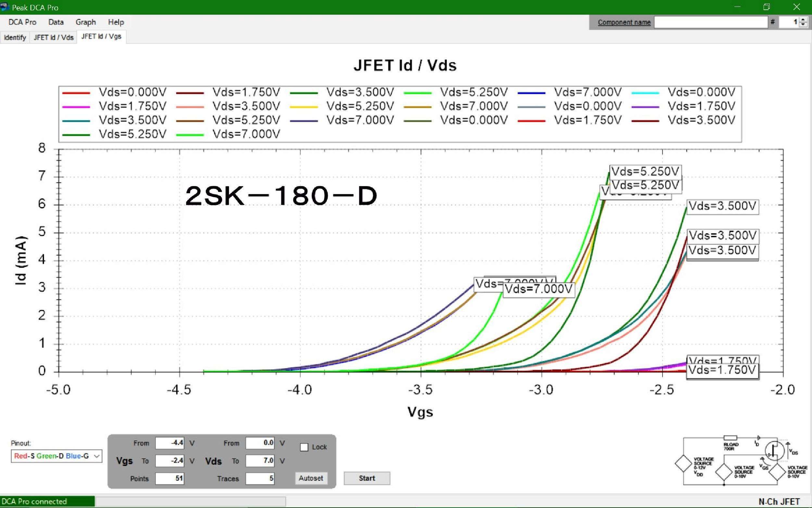
Task: Enable the Lock checkbox
Action: [x=304, y=447]
